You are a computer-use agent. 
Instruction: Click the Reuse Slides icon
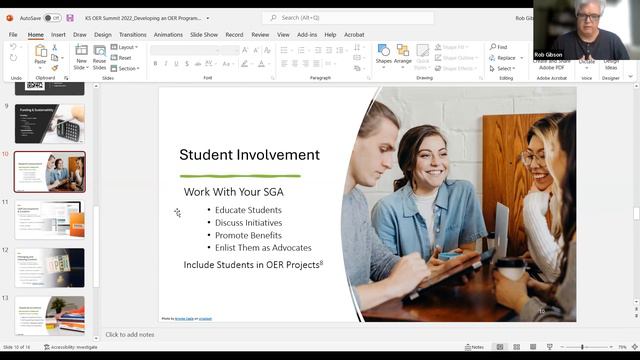pos(99,50)
